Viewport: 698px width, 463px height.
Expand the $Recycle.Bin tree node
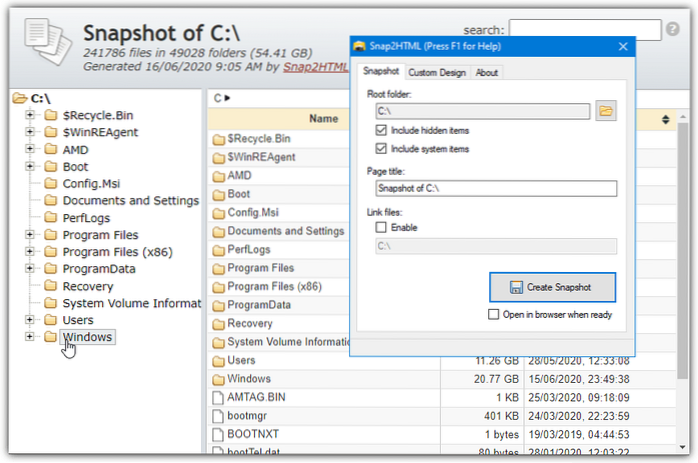click(x=30, y=116)
